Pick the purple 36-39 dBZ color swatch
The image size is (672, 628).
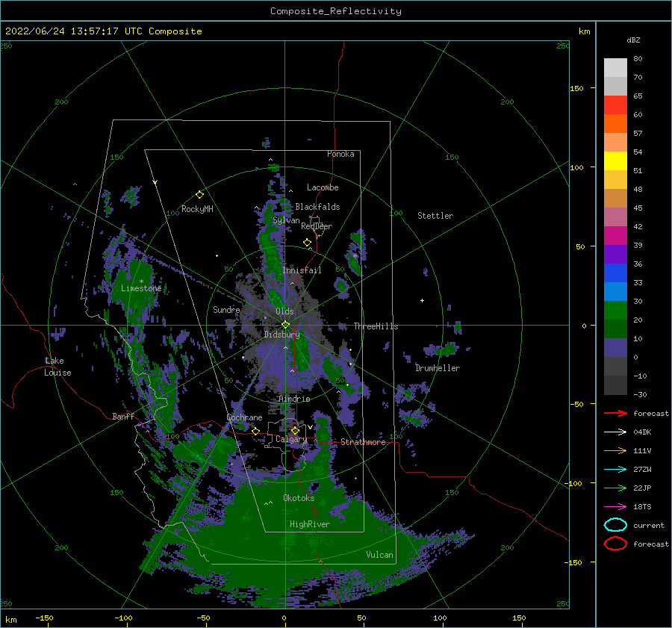tap(615, 254)
